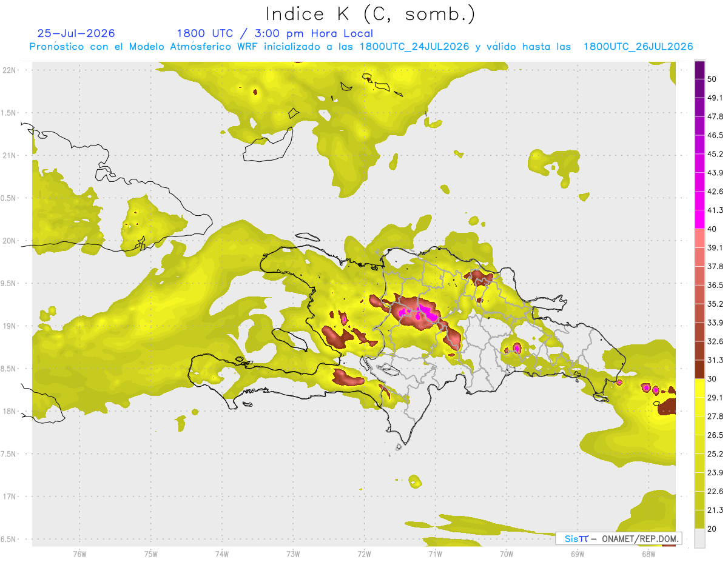
Task: Pick the dark purple swatch above 50
Action: (x=699, y=70)
